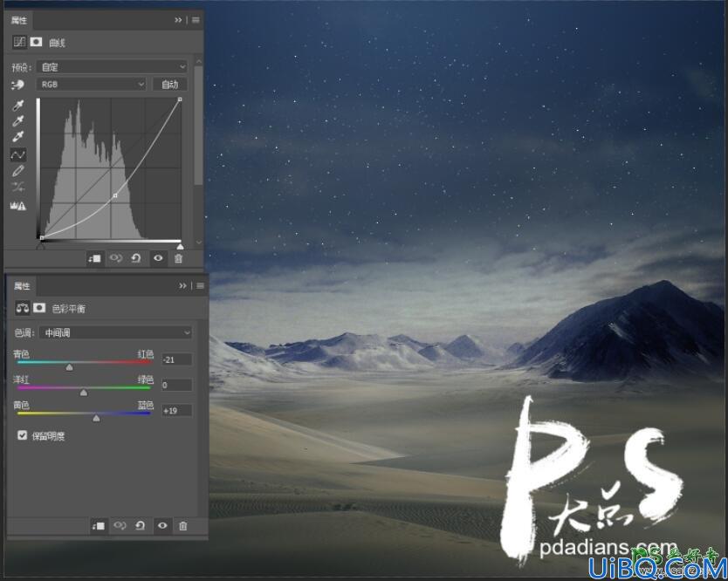Click the yellow-blue value field showing +19

point(176,411)
